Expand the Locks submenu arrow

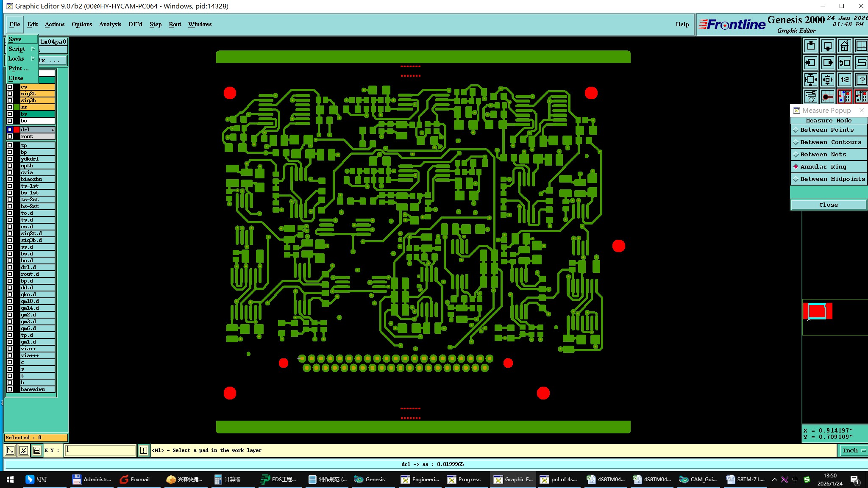point(33,58)
